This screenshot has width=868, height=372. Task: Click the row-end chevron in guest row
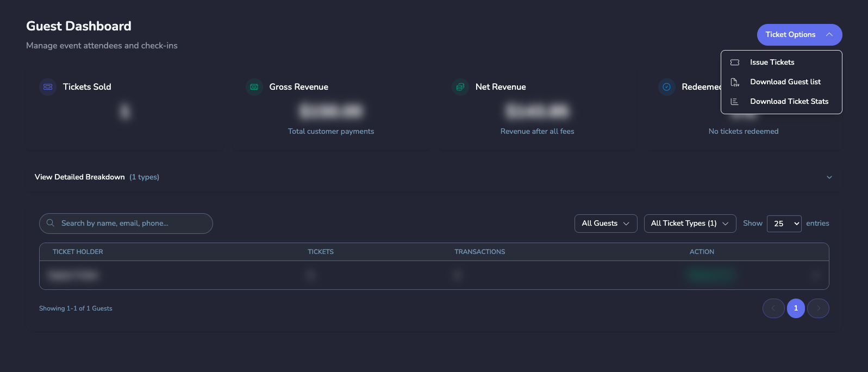[x=816, y=276]
